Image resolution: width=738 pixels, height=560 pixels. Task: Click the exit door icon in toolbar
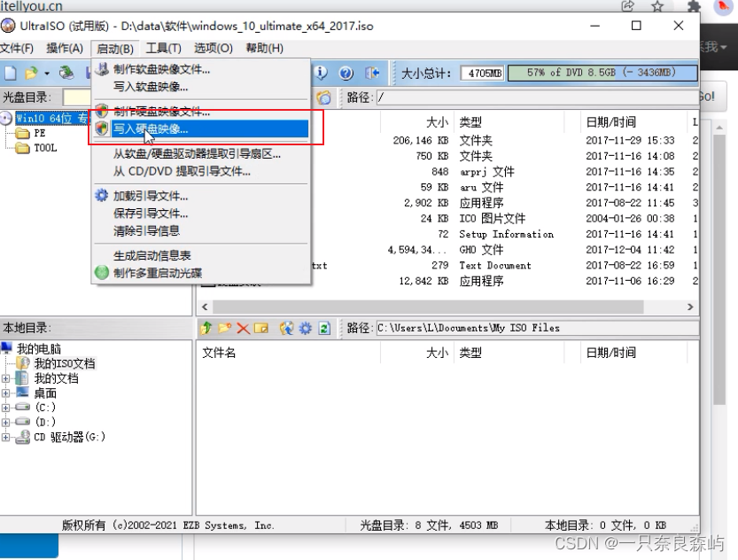(372, 73)
